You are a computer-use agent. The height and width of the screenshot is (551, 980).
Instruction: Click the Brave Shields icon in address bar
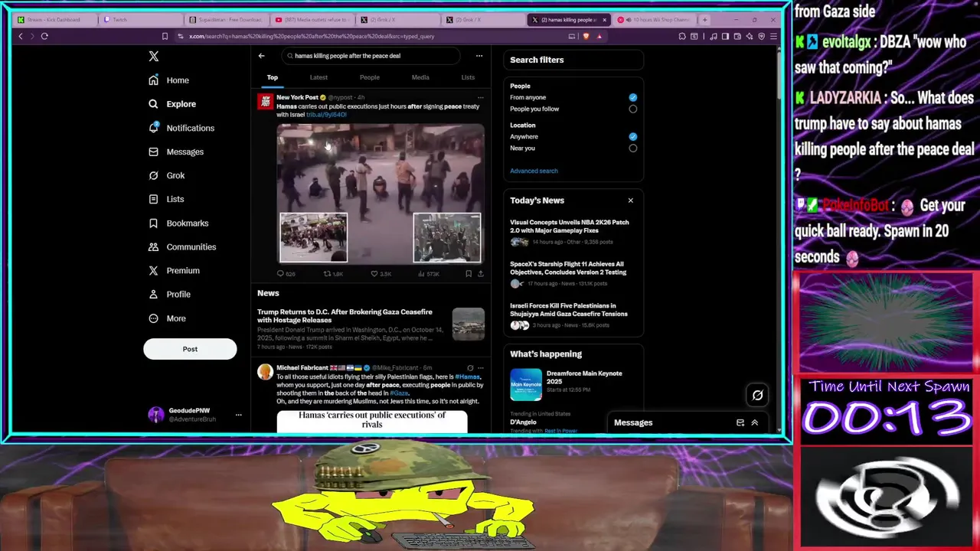pos(586,36)
